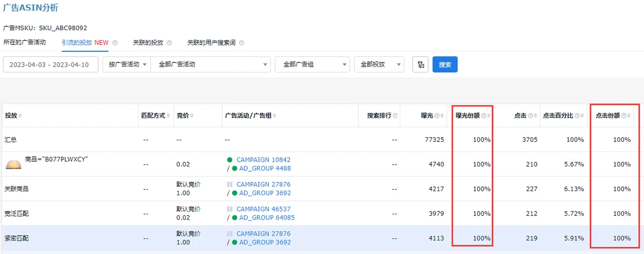
Task: Click help icon beside 关联的用户搜索词 tab
Action: coord(241,42)
